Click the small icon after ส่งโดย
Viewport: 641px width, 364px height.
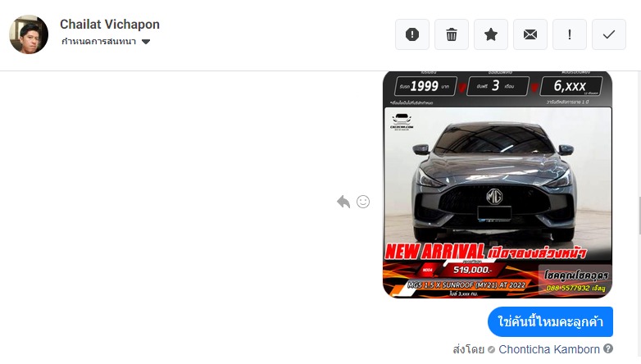[491, 350]
